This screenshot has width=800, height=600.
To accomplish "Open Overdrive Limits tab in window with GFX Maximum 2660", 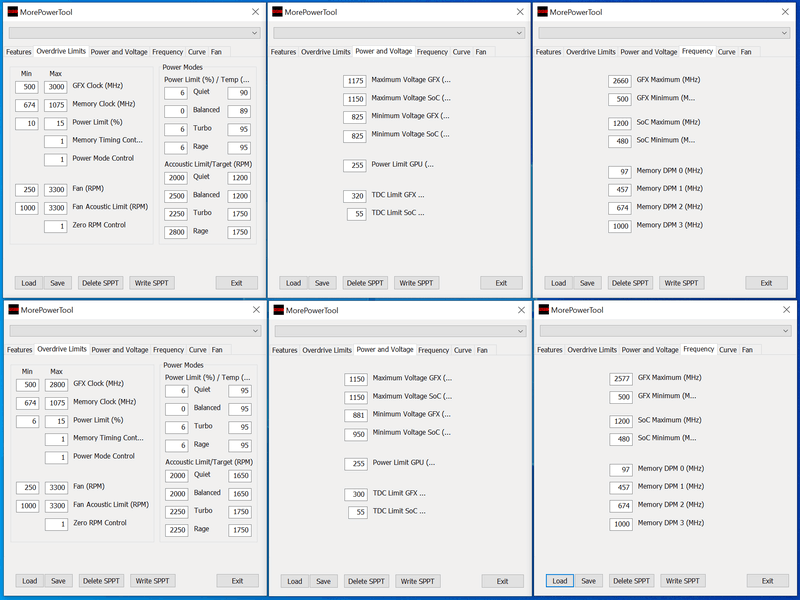I will [x=591, y=52].
